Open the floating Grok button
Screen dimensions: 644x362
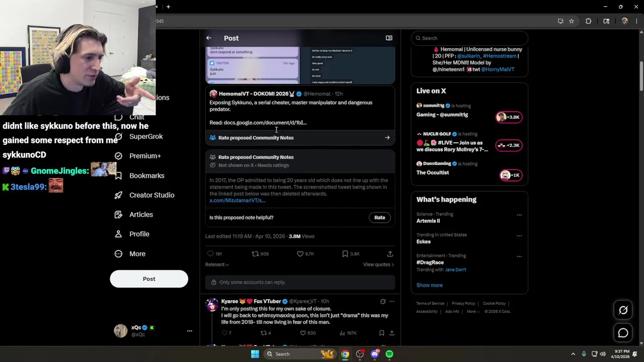point(623,310)
